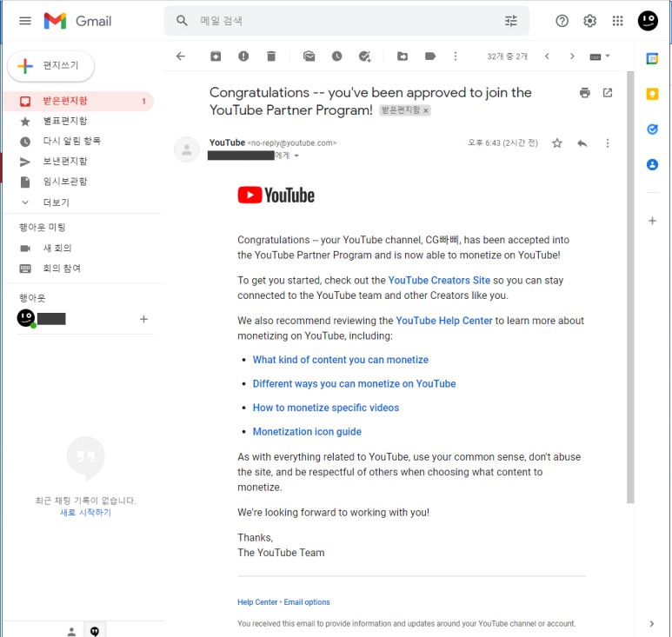Open 받은편지함 inbox folder
This screenshot has height=637, width=672.
[78, 101]
